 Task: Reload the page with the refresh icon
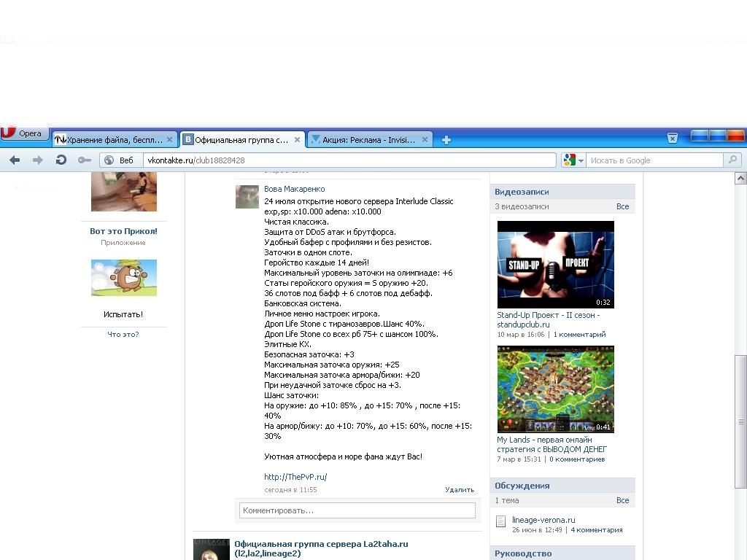pos(61,160)
